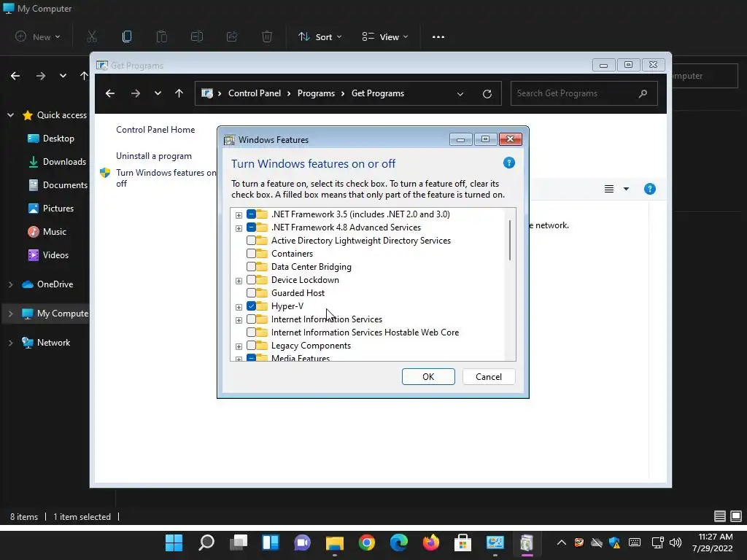Open the See more (three dots) menu
The height and width of the screenshot is (560, 747).
click(x=438, y=36)
